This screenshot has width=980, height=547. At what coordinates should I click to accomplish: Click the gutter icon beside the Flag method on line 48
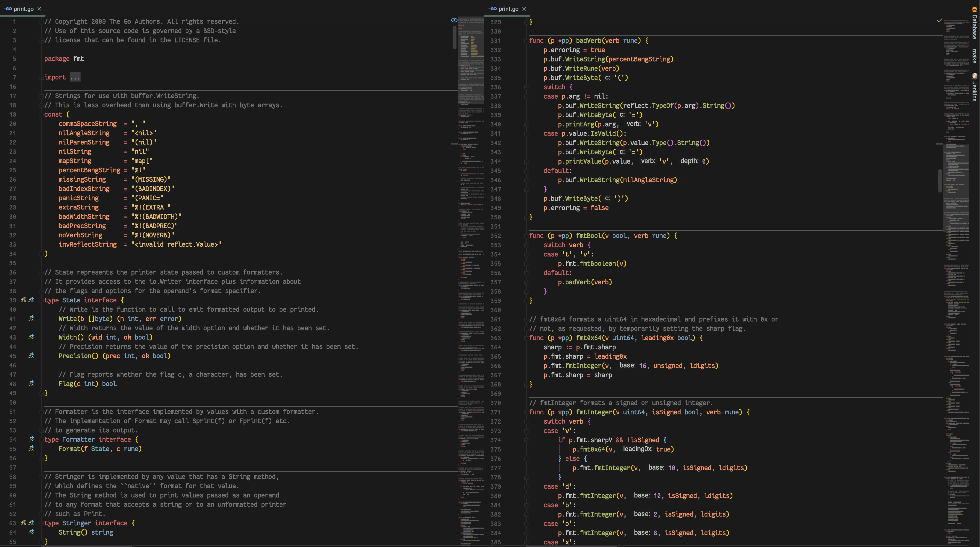(31, 384)
